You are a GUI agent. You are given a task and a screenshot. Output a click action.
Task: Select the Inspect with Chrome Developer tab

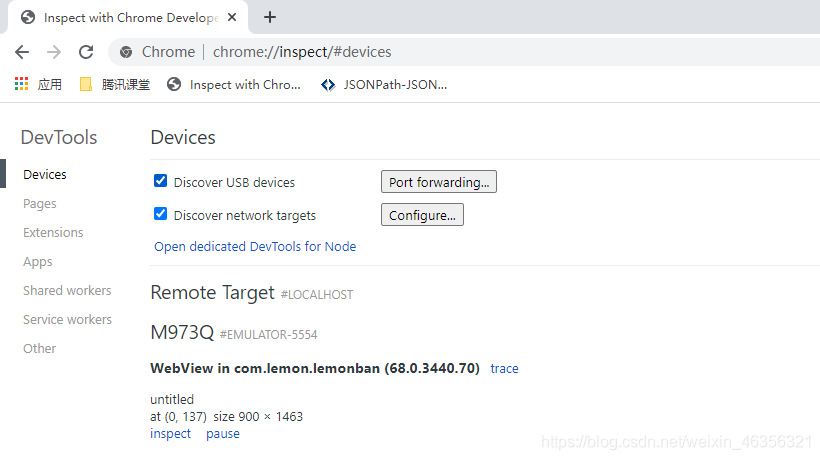(128, 17)
